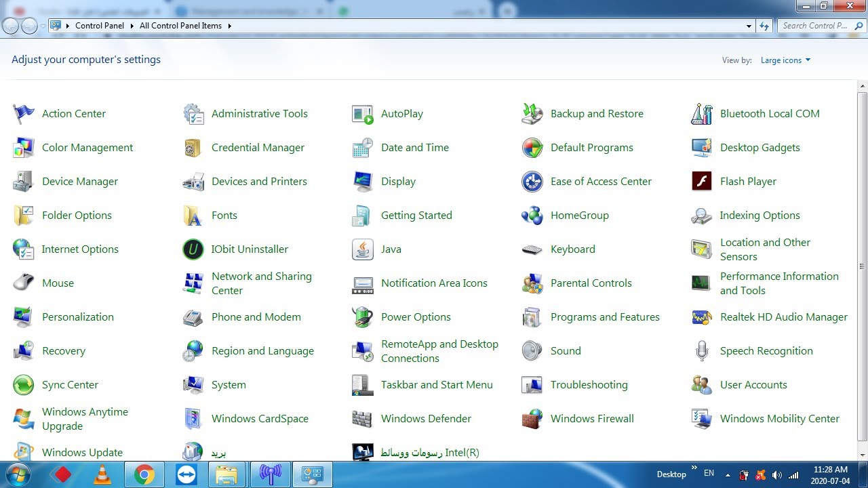Open the Backup and Restore icon
This screenshot has width=868, height=488.
(x=532, y=114)
